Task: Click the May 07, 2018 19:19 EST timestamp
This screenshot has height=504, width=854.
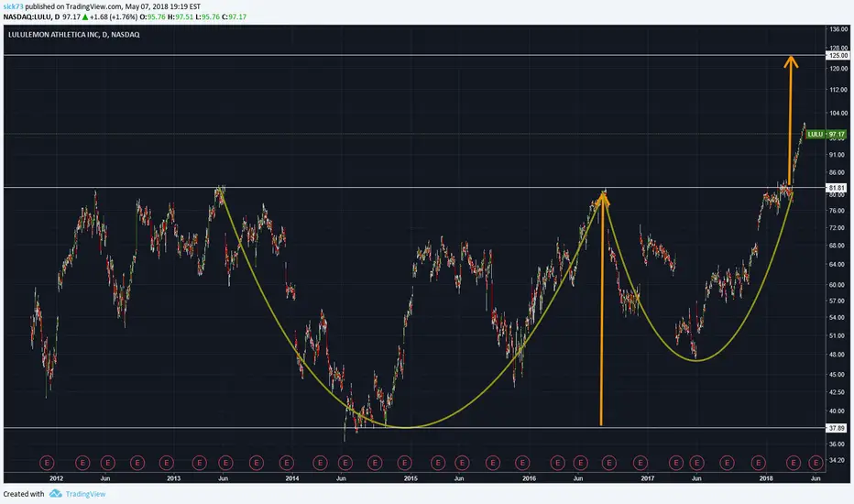Action: point(163,6)
